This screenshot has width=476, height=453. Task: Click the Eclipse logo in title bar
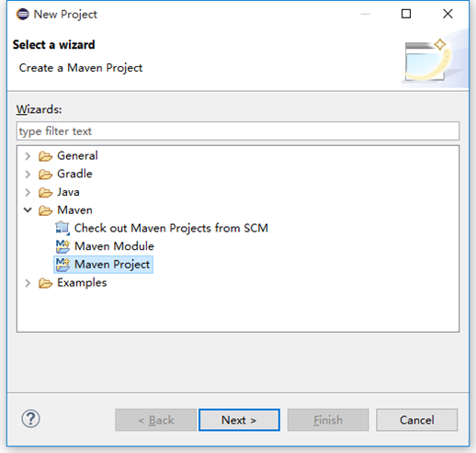[x=23, y=14]
